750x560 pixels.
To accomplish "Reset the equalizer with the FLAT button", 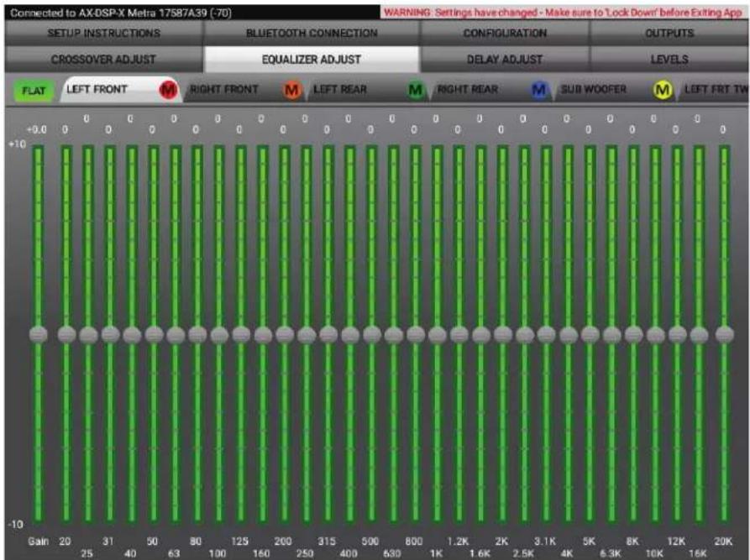I will (33, 91).
